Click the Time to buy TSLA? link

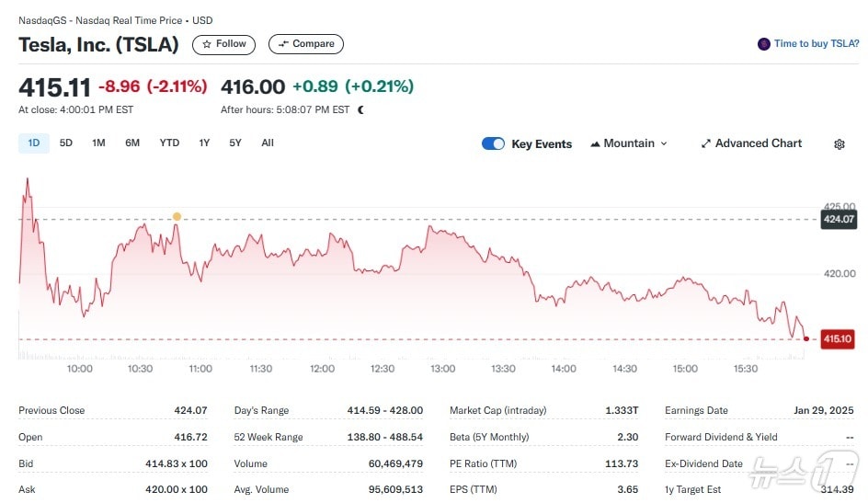(x=816, y=44)
